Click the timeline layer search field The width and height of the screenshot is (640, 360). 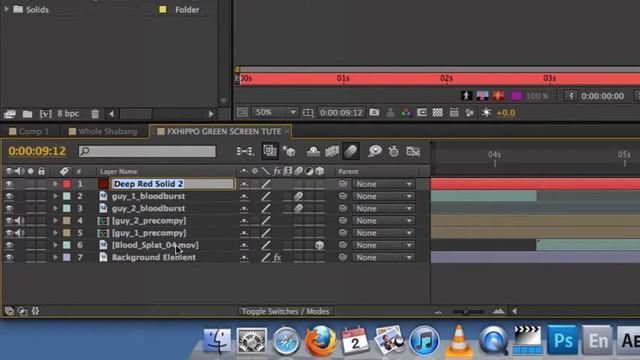(147, 151)
